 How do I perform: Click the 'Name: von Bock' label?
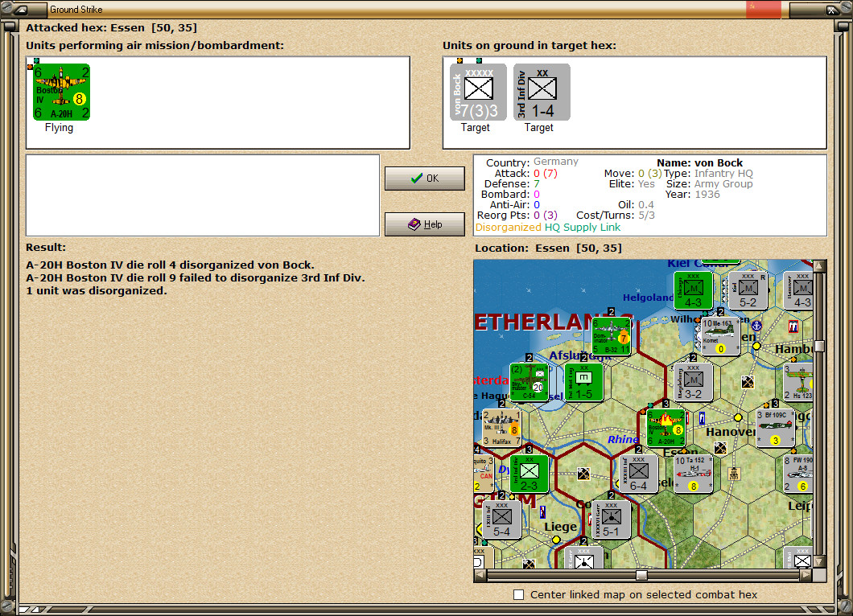click(699, 162)
